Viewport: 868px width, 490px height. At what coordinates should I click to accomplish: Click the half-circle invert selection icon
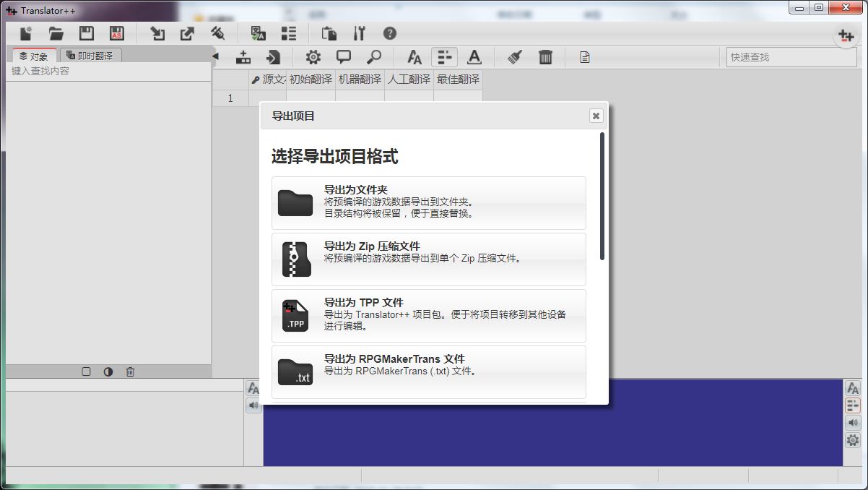[x=108, y=371]
